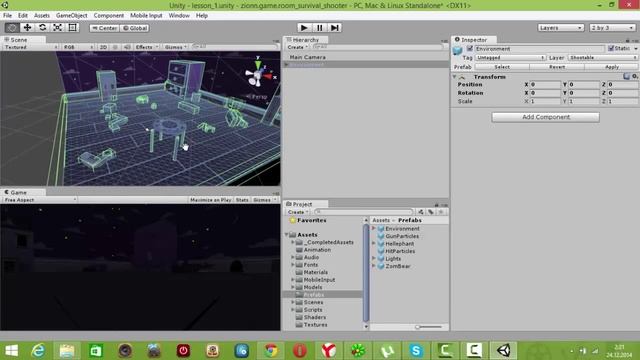The height and width of the screenshot is (360, 640).
Task: Toggle the Static checkbox
Action: click(x=611, y=48)
